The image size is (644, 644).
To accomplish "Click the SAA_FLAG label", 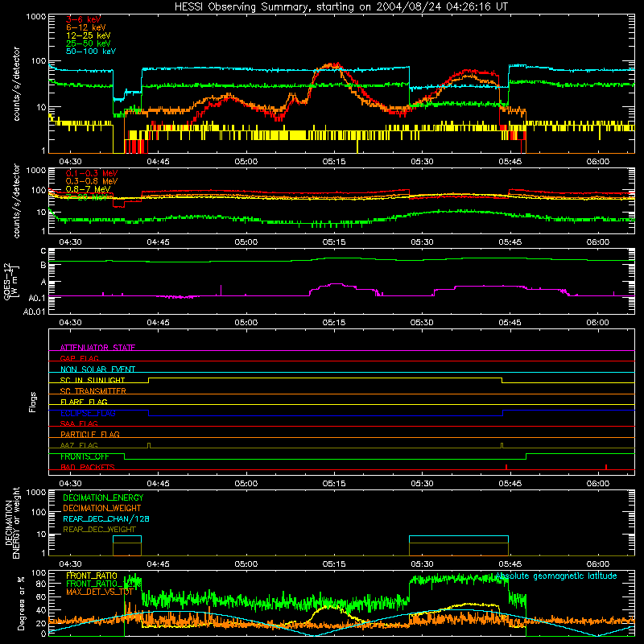I will click(79, 423).
